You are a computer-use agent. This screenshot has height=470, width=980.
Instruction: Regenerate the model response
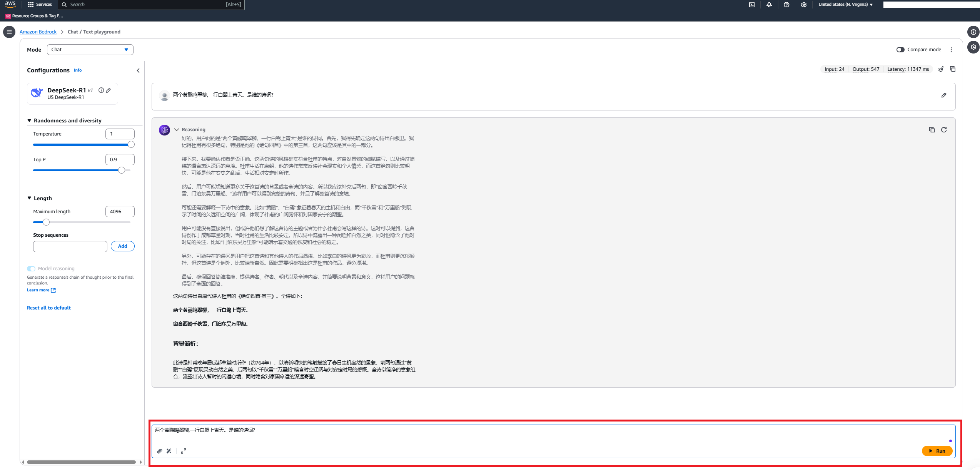tap(944, 130)
